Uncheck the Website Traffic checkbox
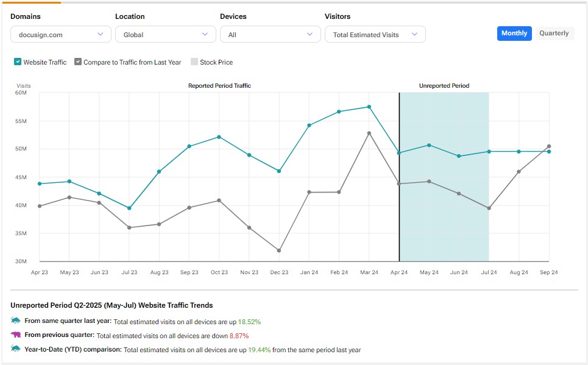The width and height of the screenshot is (588, 365). (x=18, y=62)
